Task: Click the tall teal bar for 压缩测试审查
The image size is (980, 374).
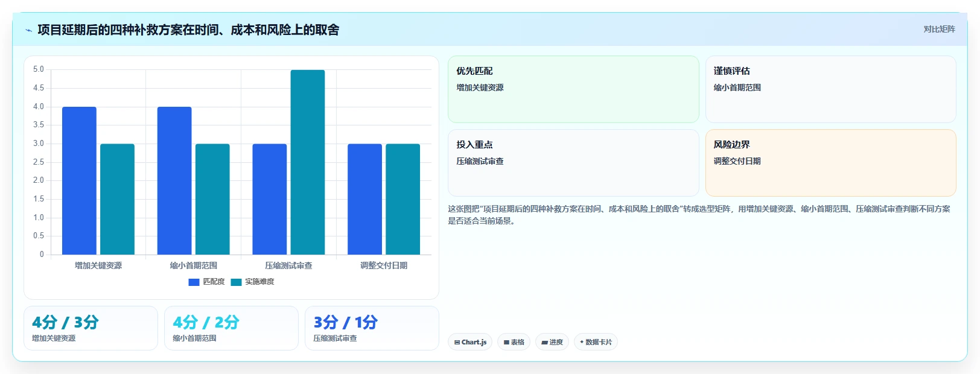Action: 308,162
